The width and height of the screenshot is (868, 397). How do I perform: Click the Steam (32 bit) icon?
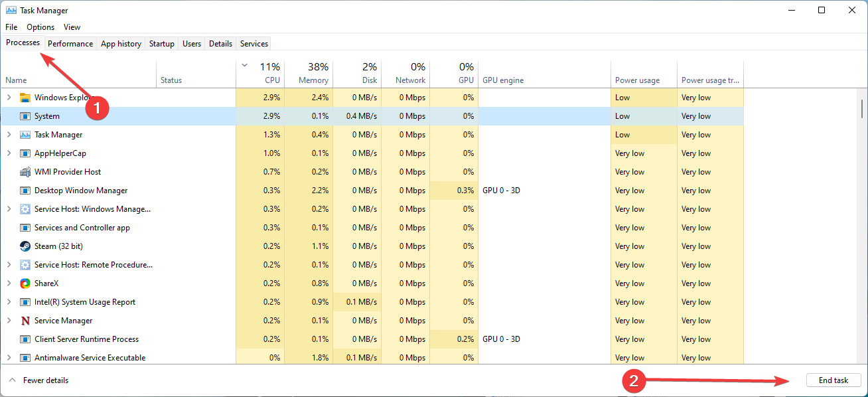pos(25,246)
